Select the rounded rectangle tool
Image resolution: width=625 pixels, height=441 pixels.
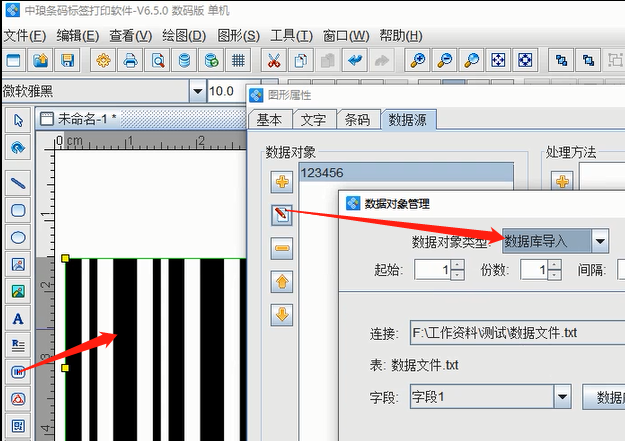18,210
